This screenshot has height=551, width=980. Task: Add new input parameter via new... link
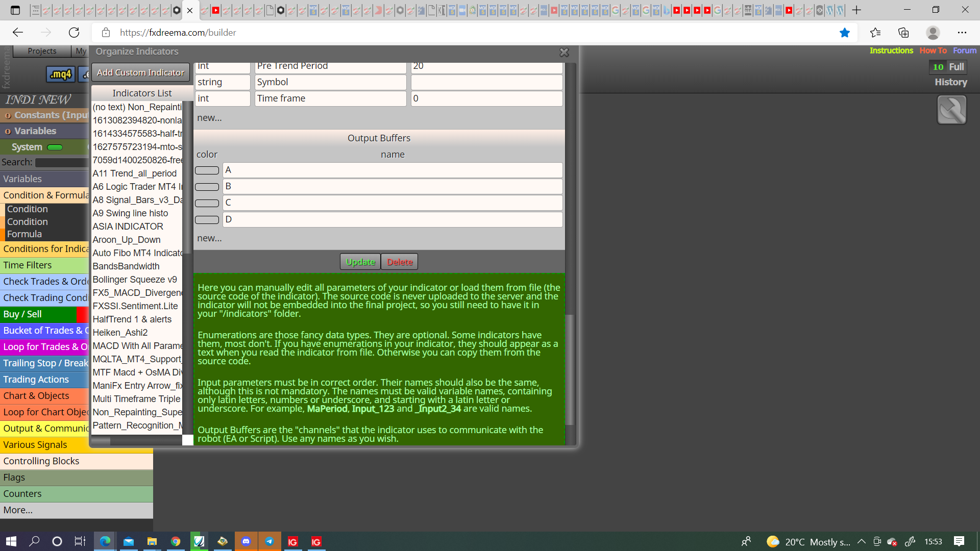(209, 118)
